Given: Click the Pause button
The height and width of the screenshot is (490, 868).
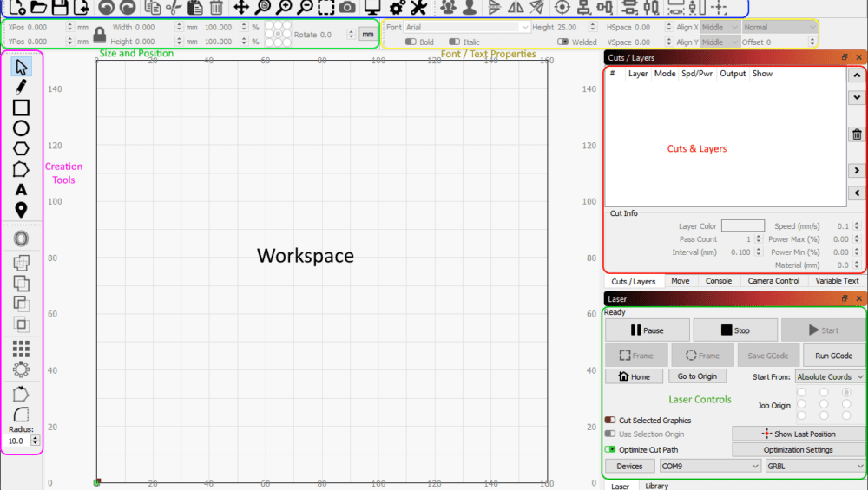Looking at the screenshot, I should pos(648,330).
